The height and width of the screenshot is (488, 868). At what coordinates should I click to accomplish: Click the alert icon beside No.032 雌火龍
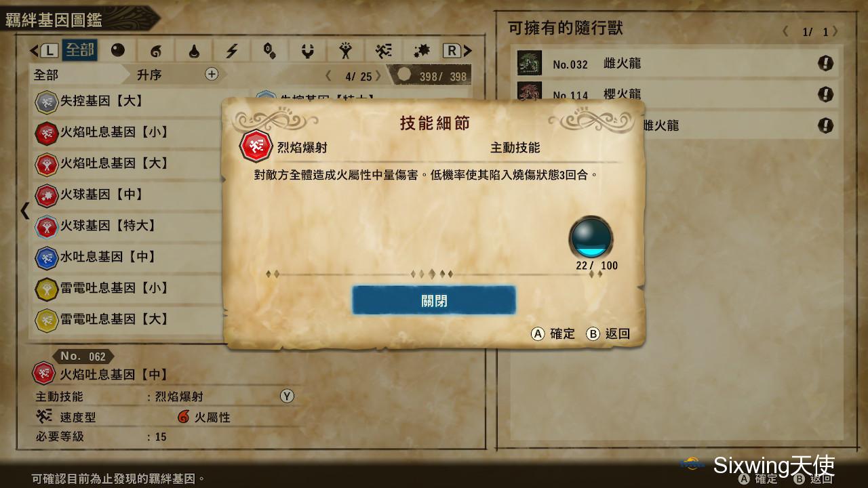[x=825, y=64]
